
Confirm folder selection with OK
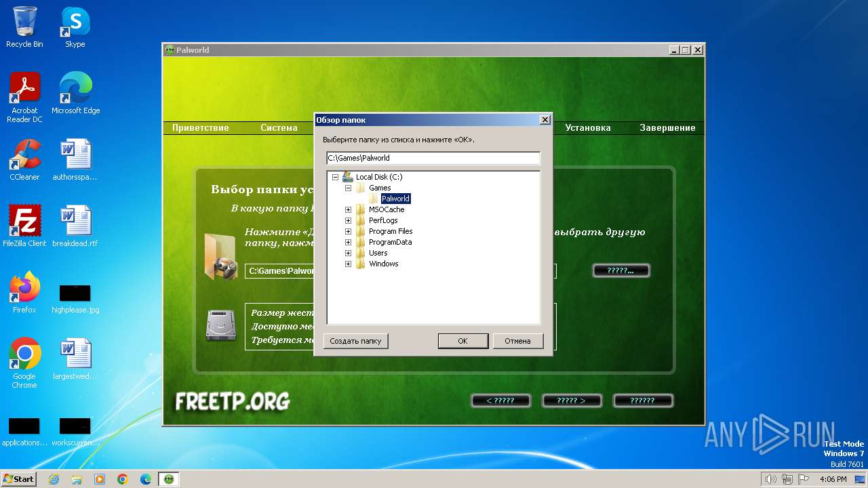[x=462, y=341]
